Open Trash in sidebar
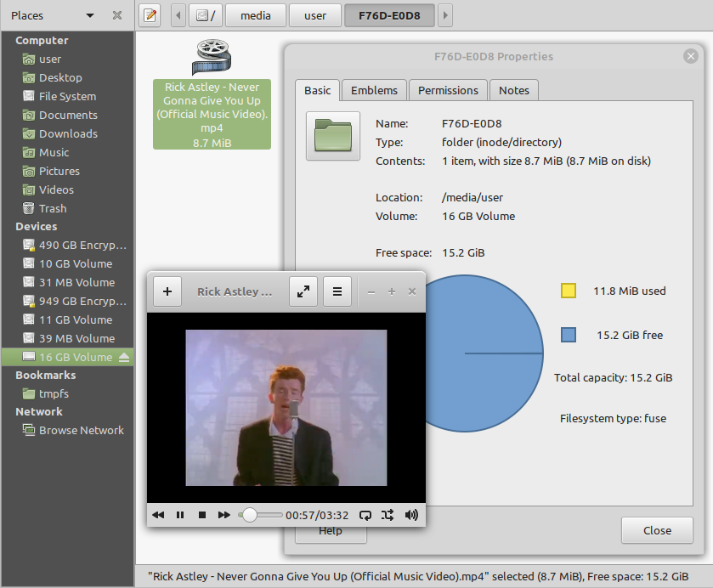 67,208
